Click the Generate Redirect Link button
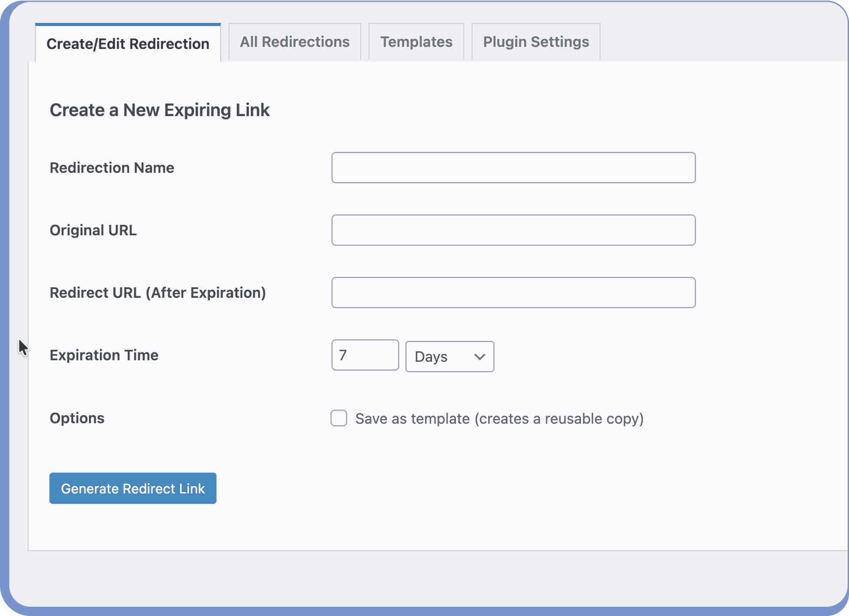Screen dimensions: 849x616 [x=133, y=488]
